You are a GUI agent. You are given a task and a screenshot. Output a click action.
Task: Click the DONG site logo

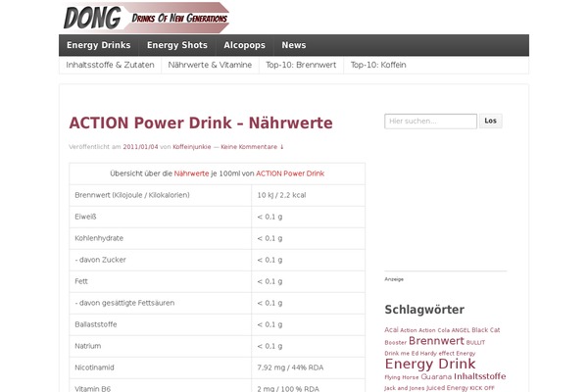[146, 18]
